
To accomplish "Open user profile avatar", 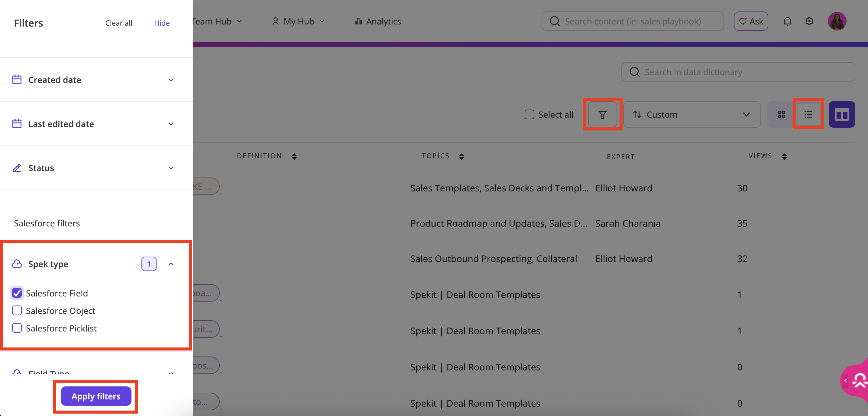I will coord(837,21).
